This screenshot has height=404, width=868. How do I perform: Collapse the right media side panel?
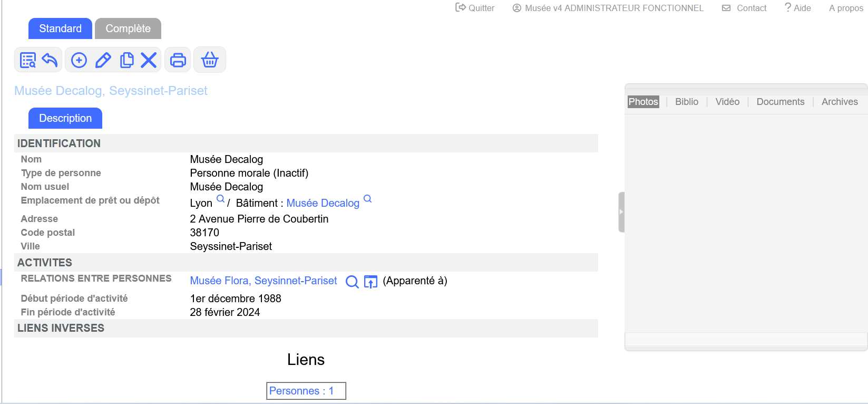click(x=621, y=212)
